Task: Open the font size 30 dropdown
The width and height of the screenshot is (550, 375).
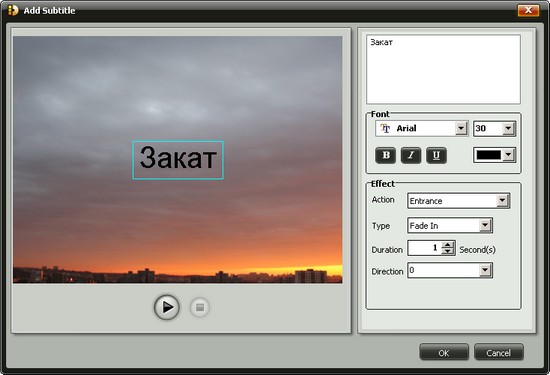Action: pos(508,128)
